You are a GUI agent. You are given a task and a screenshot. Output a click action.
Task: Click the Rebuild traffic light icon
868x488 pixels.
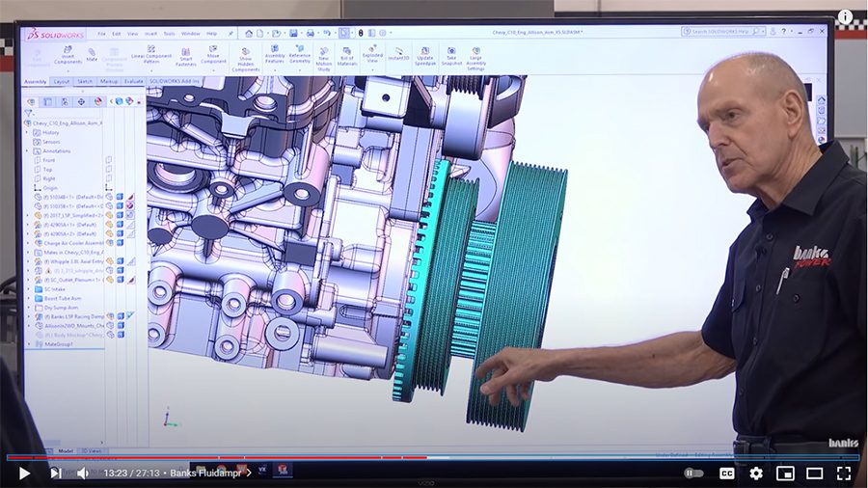point(361,33)
